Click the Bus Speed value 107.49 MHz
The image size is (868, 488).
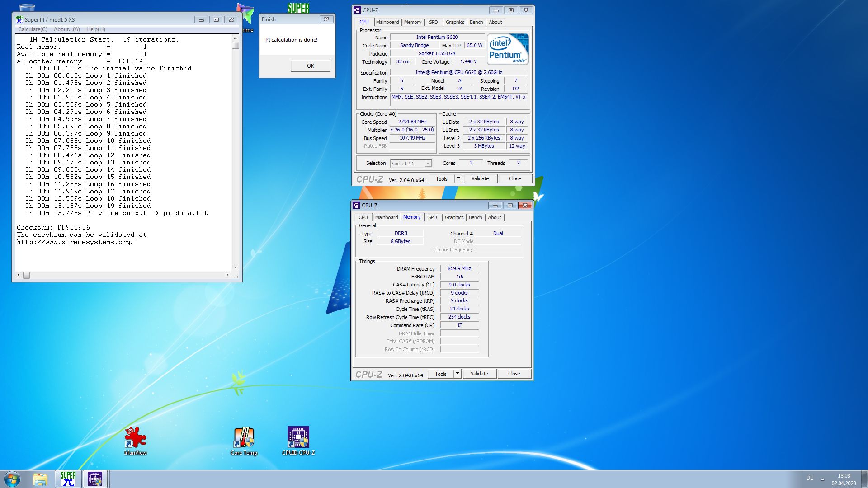pos(412,138)
